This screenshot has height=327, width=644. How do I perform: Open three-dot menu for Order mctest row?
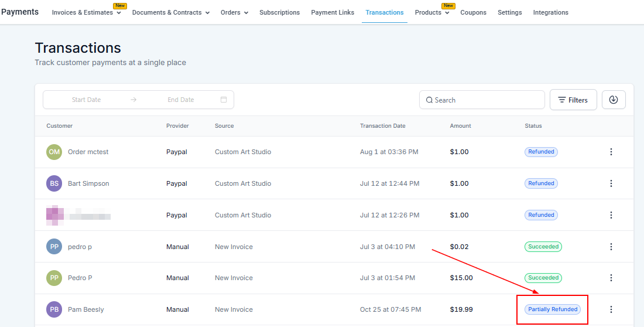[x=611, y=152]
